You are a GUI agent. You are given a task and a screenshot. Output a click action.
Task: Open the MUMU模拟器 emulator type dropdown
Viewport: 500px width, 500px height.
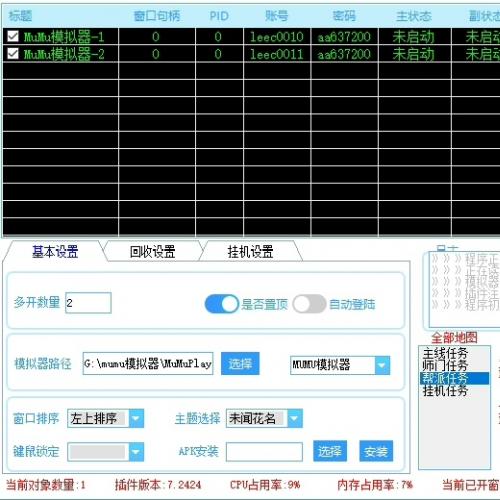click(340, 365)
